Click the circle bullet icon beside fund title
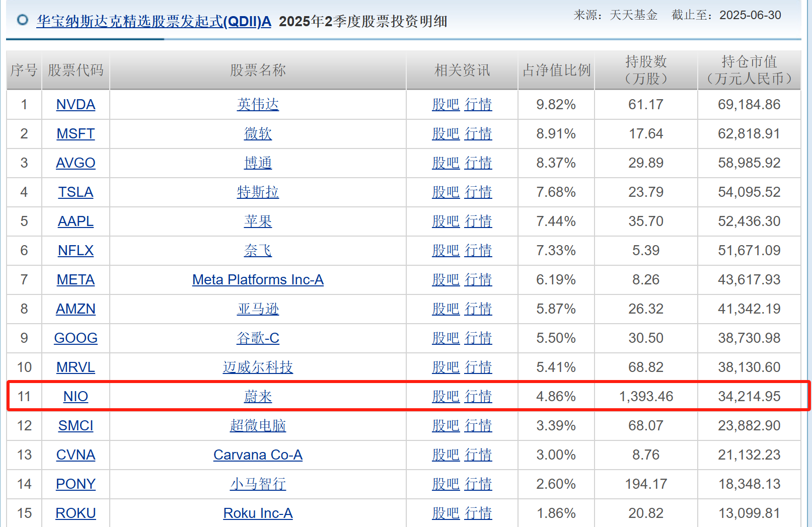 click(23, 20)
